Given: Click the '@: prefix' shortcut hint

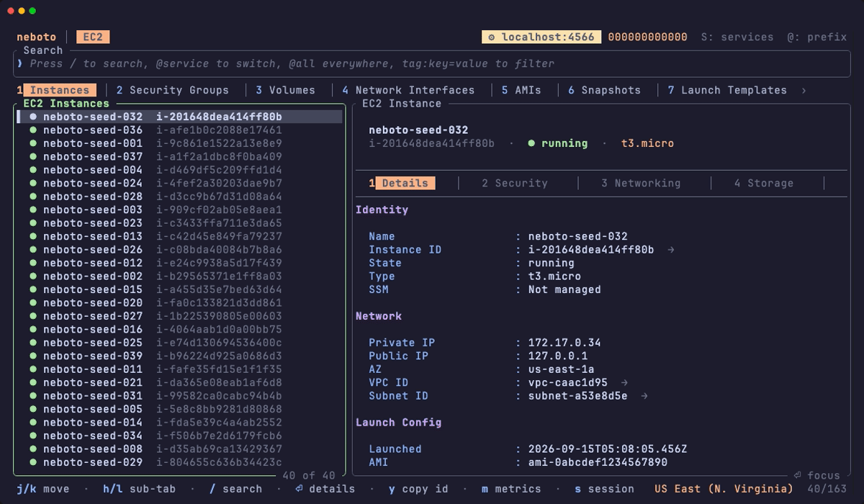Looking at the screenshot, I should tap(816, 37).
